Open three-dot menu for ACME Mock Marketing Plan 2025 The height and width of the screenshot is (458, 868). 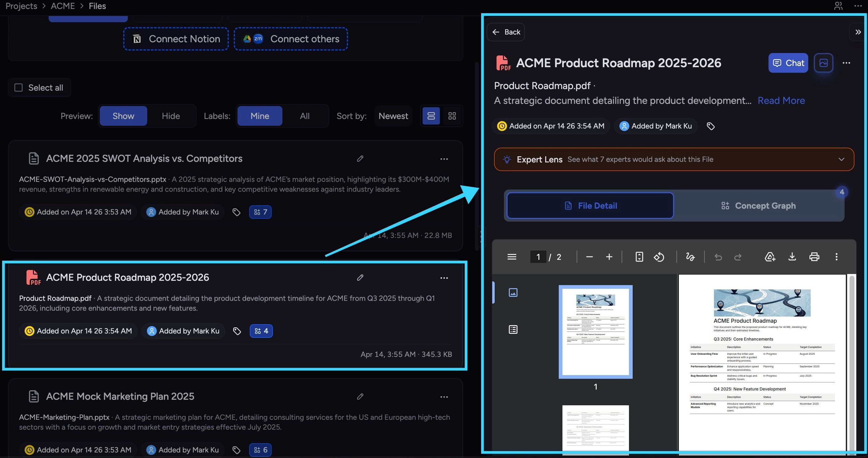click(444, 397)
